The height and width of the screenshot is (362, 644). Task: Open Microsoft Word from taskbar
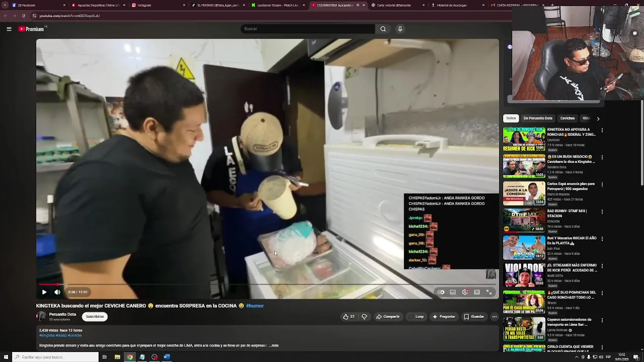coord(167,357)
